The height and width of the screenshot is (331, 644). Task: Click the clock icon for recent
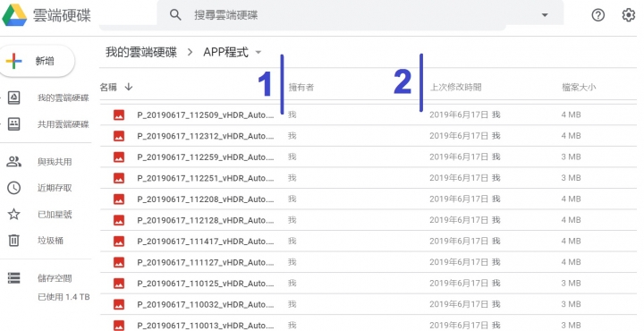point(14,188)
